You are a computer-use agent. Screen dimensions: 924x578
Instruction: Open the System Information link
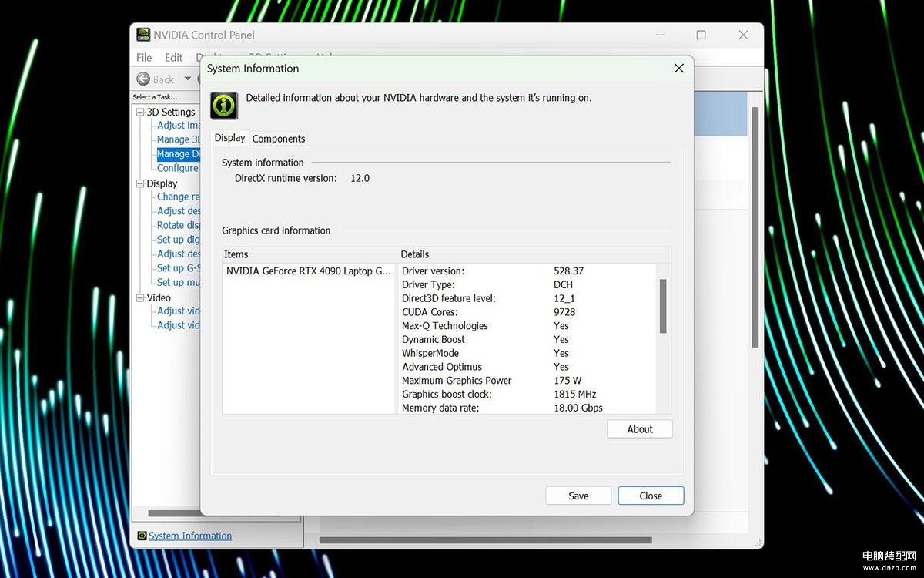(190, 536)
